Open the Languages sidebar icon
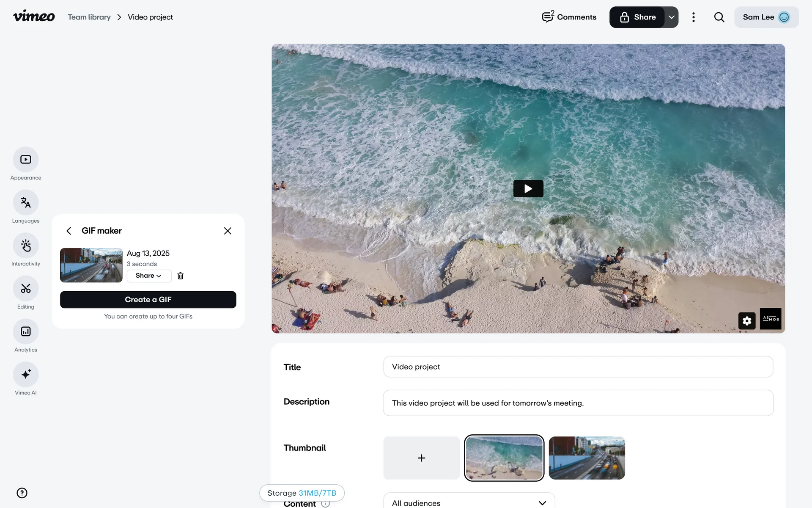This screenshot has width=812, height=508. tap(26, 203)
